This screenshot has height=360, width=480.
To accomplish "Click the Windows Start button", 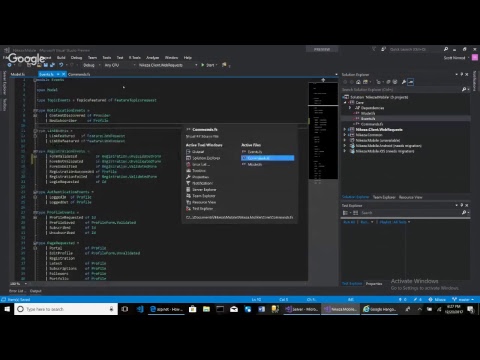I will 7,309.
